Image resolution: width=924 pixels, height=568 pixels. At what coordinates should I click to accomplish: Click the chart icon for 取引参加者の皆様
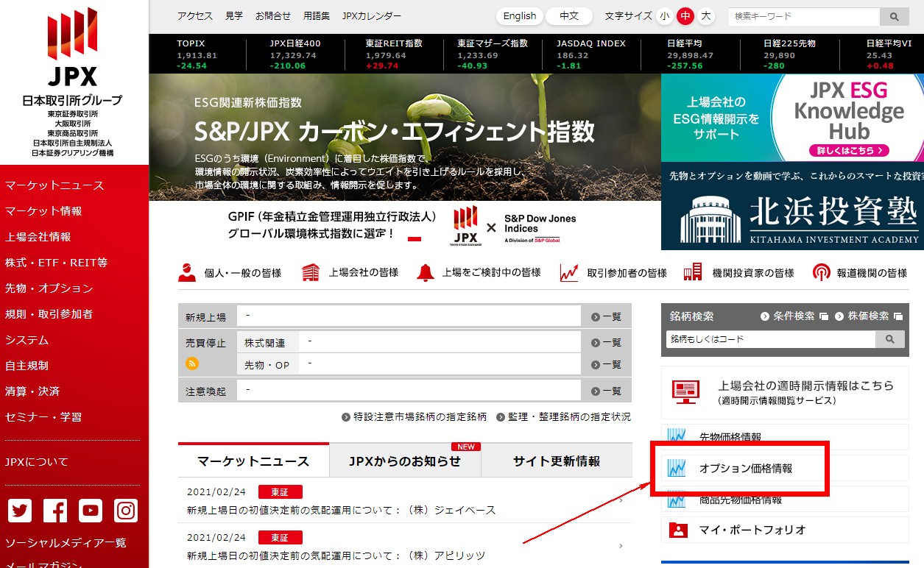click(x=569, y=272)
